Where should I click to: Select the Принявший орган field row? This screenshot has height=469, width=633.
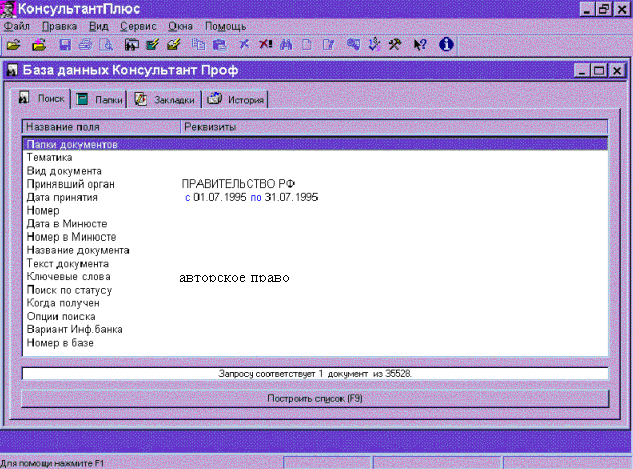(x=315, y=184)
